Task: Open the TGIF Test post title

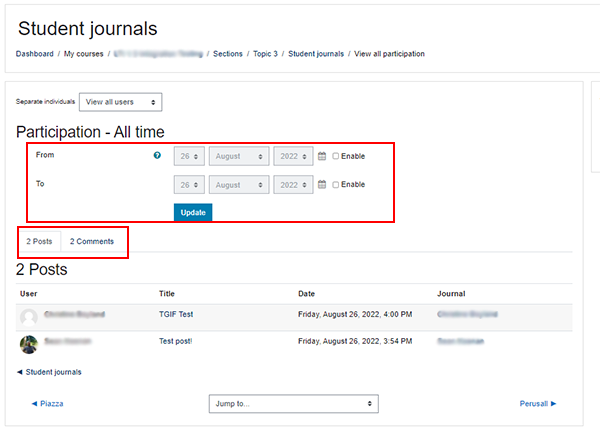Action: (x=176, y=314)
